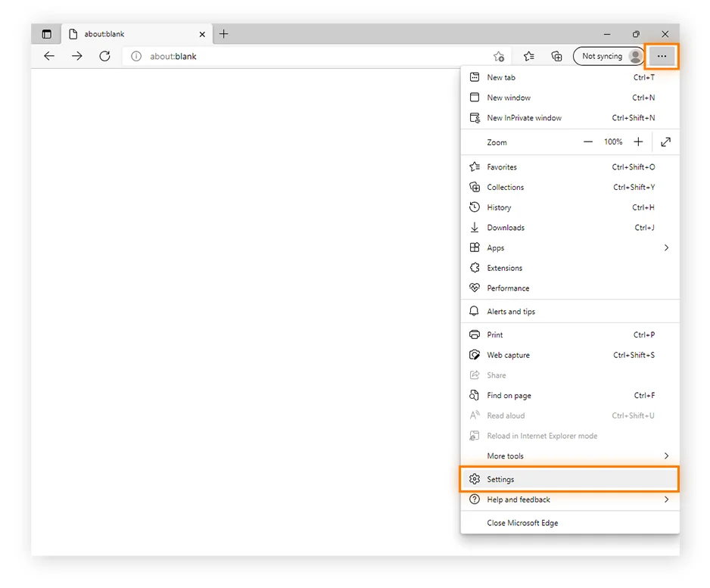
Task: Decrease zoom with the minus button
Action: point(587,142)
